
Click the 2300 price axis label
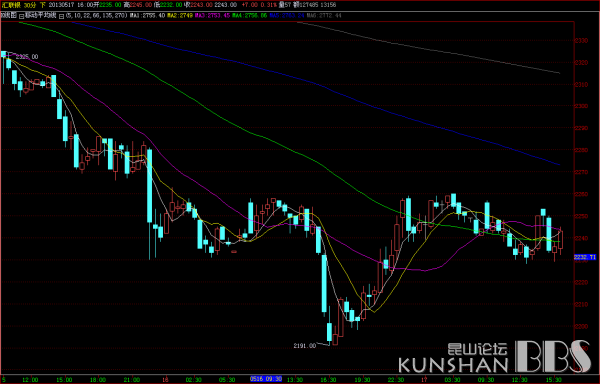pyautogui.click(x=581, y=106)
